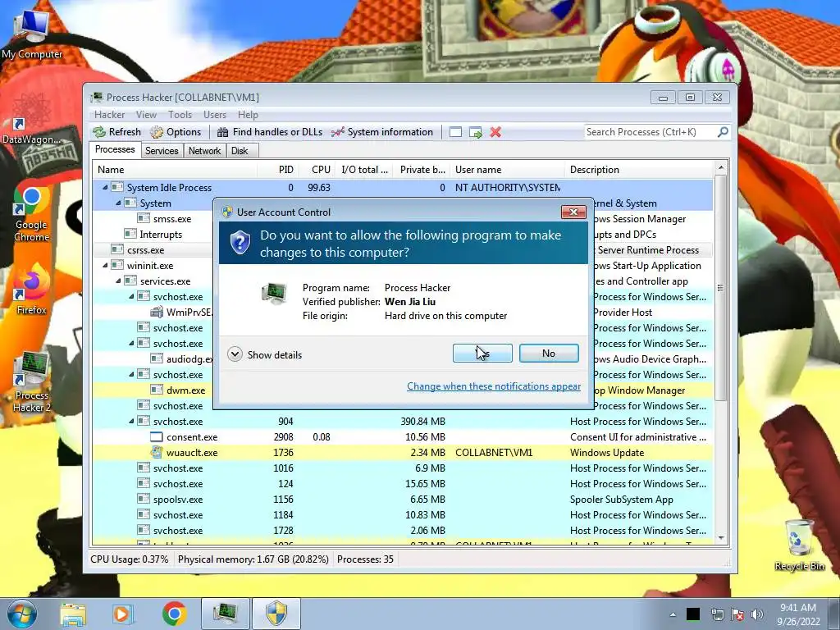This screenshot has height=630, width=840.
Task: Open Windows Explorer from taskbar
Action: pyautogui.click(x=73, y=614)
